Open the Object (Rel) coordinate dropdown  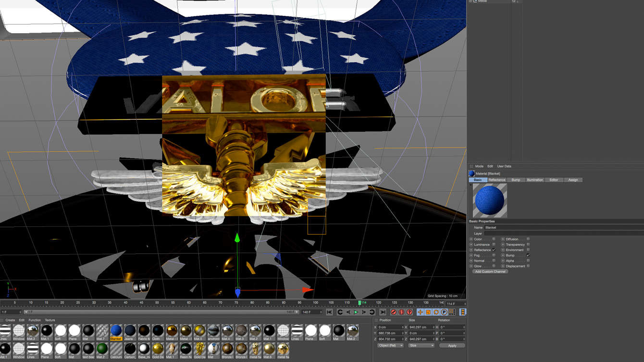[x=390, y=346]
